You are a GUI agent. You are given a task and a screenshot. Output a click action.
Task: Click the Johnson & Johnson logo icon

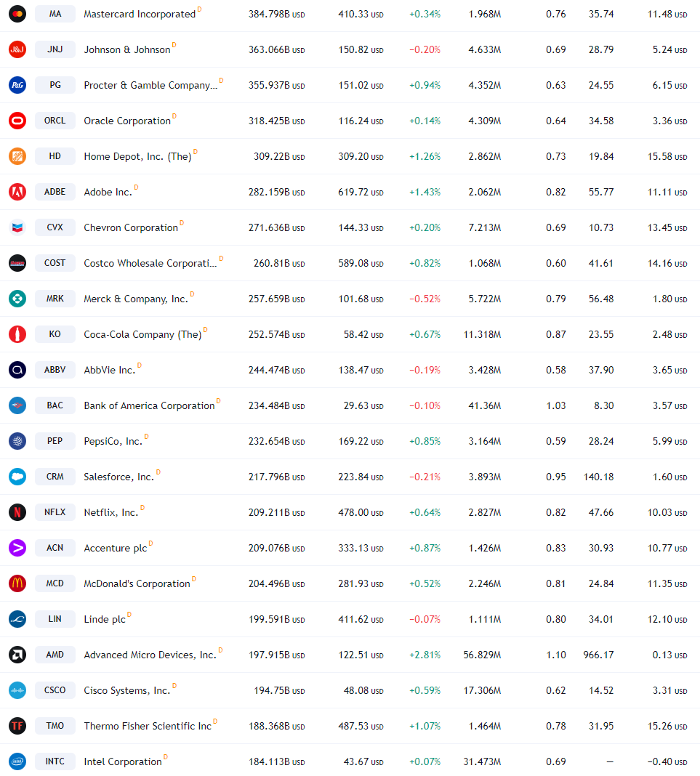pos(17,49)
